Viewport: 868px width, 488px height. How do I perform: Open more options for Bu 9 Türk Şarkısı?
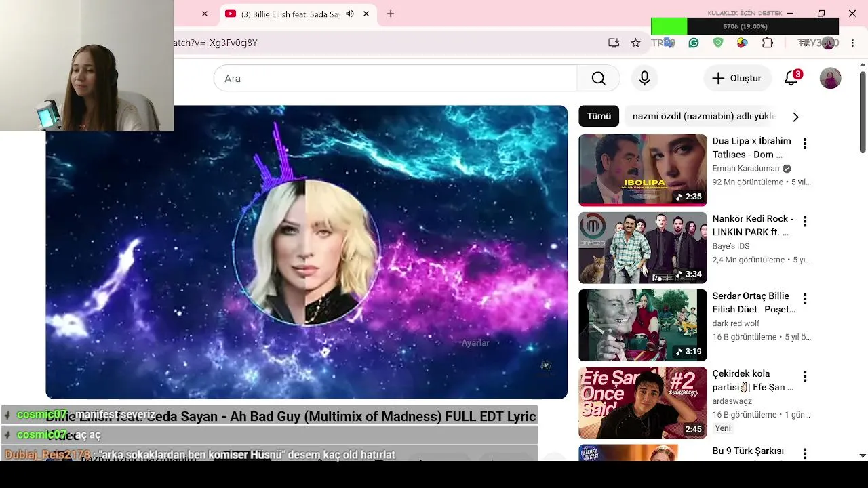[x=805, y=453]
